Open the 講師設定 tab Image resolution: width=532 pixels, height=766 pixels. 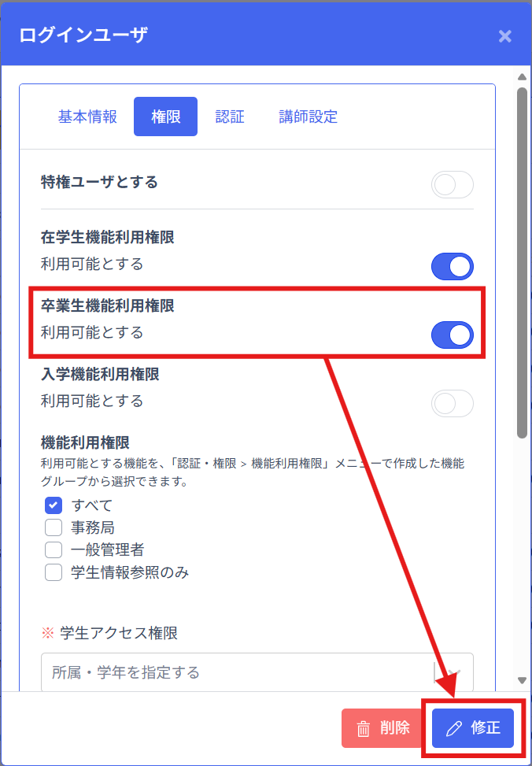[x=308, y=117]
